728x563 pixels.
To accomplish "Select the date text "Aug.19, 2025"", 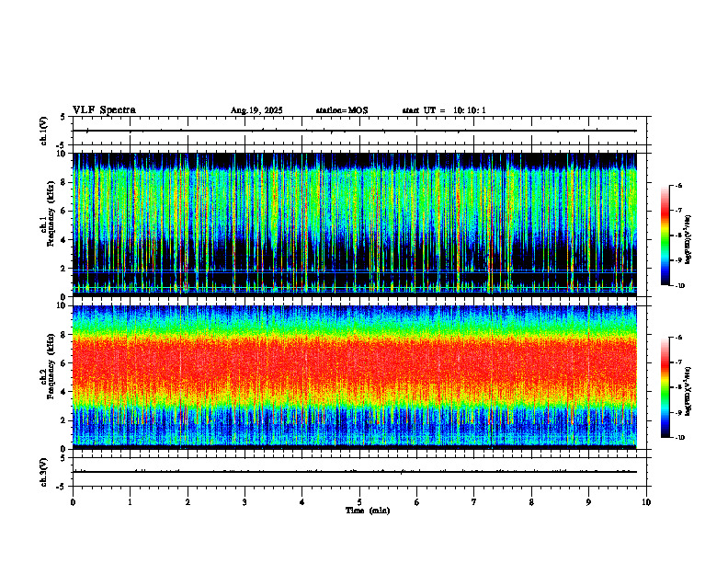I will click(256, 110).
